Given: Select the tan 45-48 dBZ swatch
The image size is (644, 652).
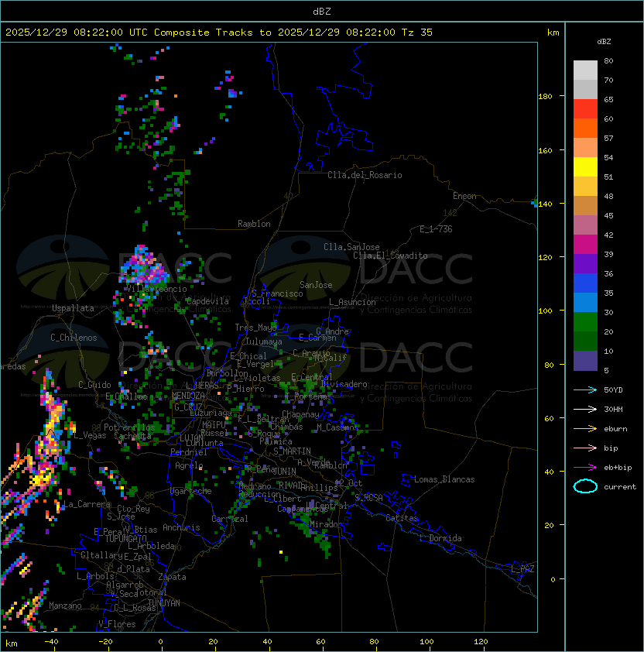Looking at the screenshot, I should pos(585,205).
